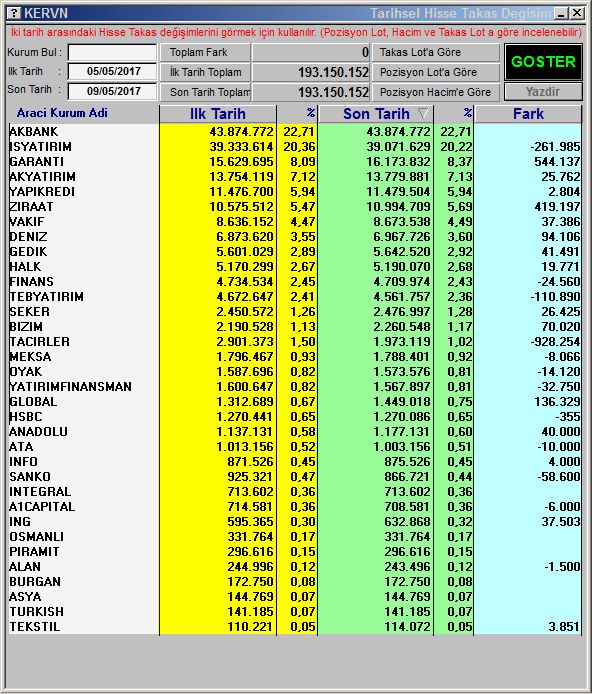
Task: Select the GEDIK row name
Action: [28, 252]
